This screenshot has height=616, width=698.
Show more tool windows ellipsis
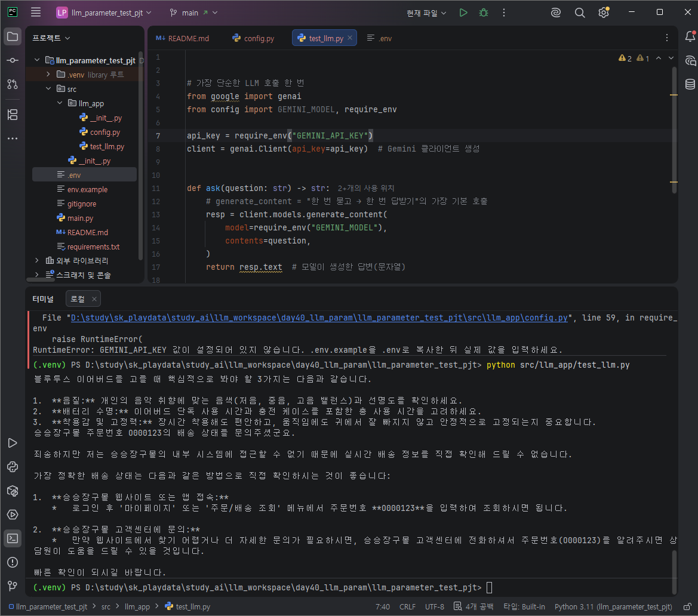click(13, 138)
